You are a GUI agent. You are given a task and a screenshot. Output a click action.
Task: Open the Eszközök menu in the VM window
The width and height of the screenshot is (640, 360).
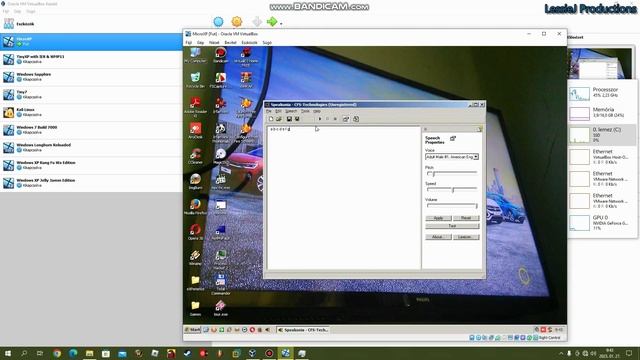249,42
